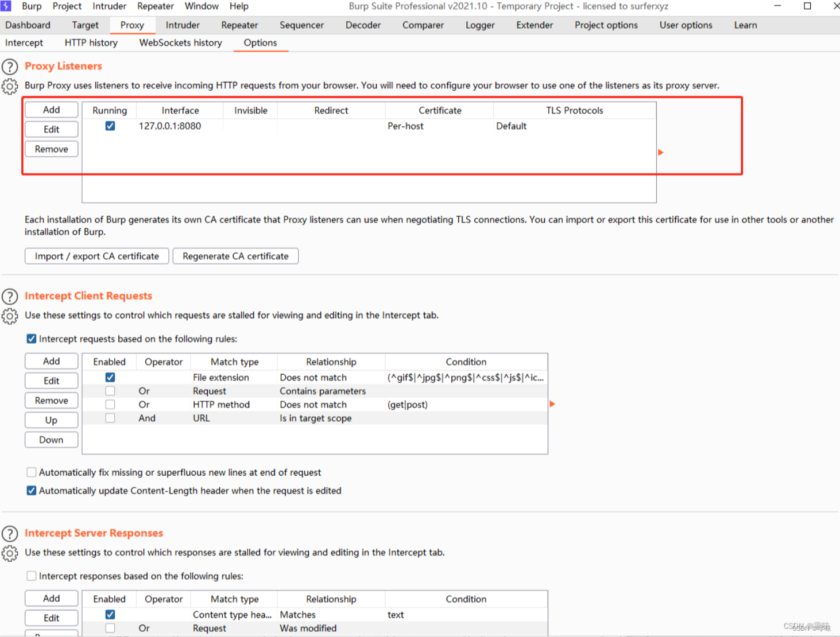Expand the client request rules orange arrow

pos(552,404)
